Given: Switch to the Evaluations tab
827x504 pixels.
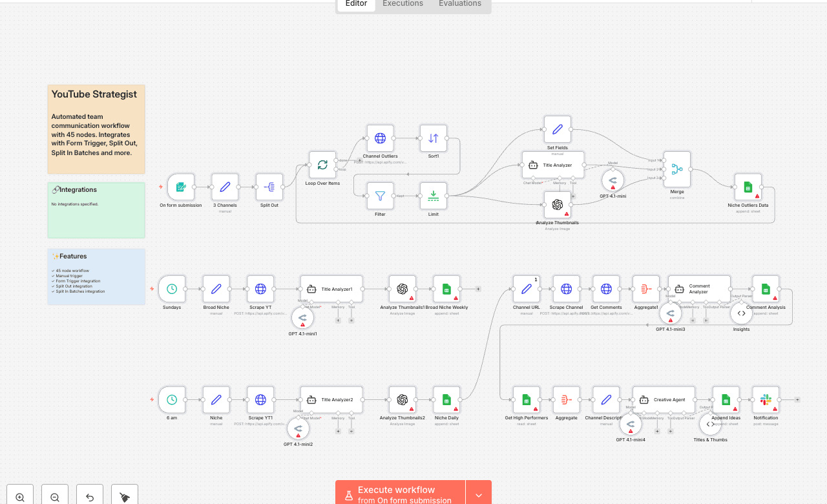Looking at the screenshot, I should [459, 4].
